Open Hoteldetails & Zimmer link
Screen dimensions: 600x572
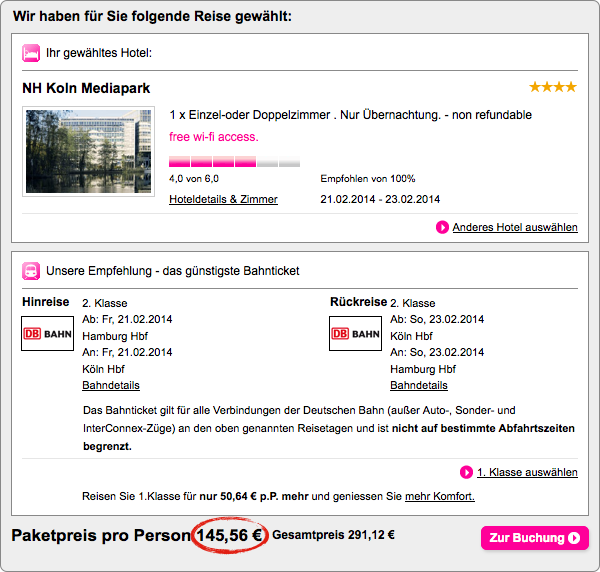tap(223, 199)
